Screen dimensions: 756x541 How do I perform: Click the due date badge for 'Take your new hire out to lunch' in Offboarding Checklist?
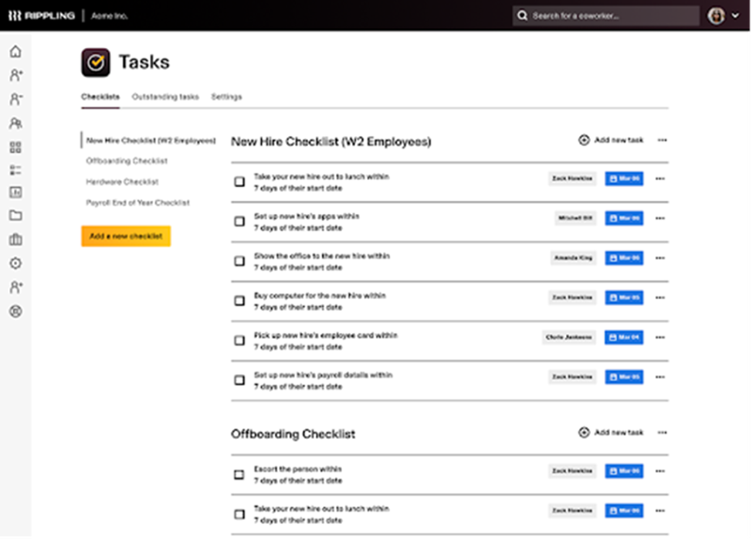pyautogui.click(x=624, y=511)
